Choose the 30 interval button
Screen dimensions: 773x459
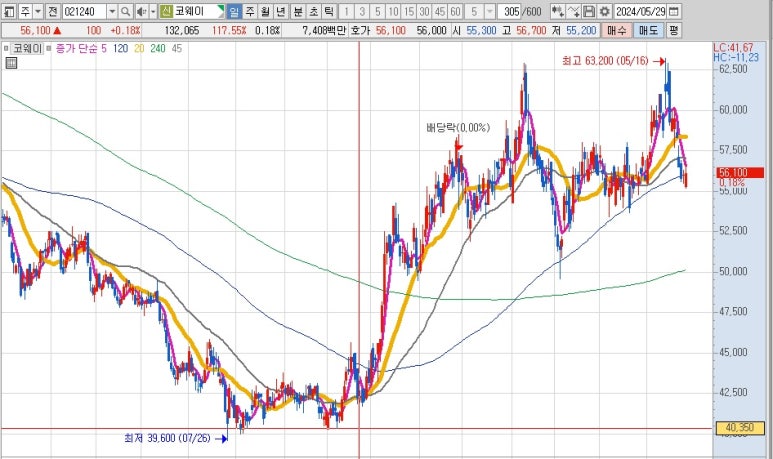tap(424, 11)
